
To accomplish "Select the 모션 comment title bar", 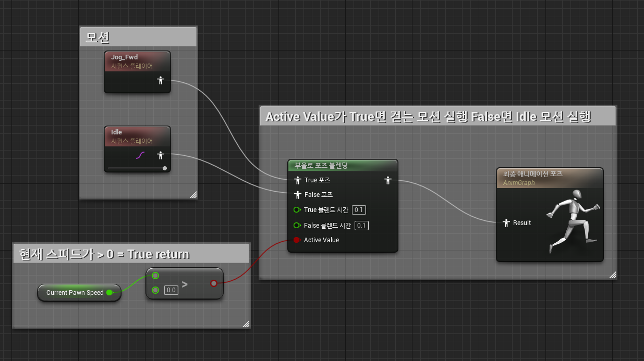I will coord(138,37).
